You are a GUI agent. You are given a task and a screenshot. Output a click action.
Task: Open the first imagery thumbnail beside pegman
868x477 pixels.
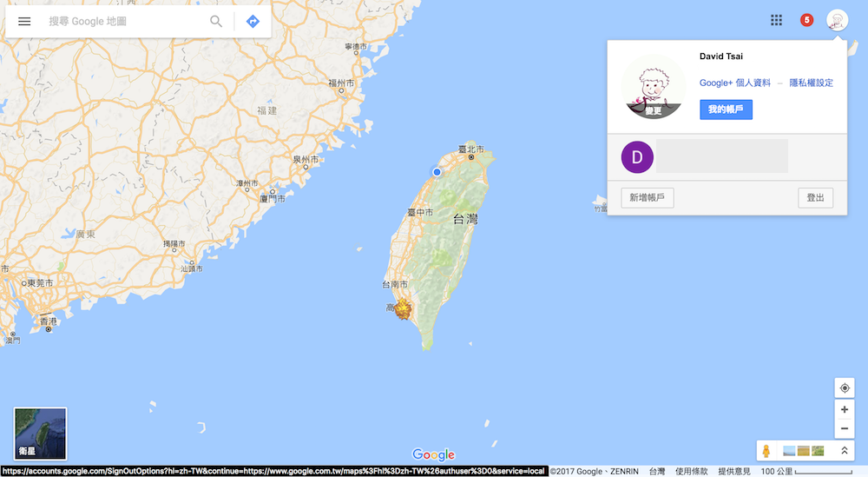click(x=789, y=451)
